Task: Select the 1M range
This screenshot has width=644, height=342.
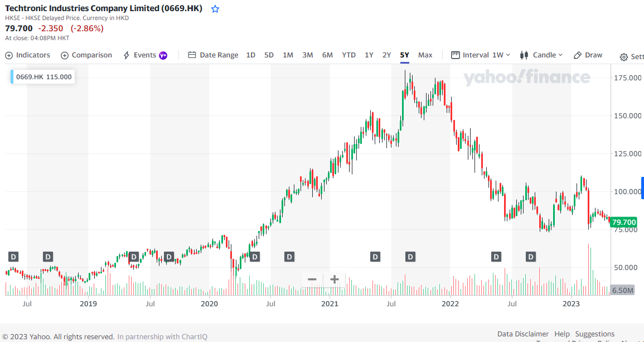Action: coord(288,55)
